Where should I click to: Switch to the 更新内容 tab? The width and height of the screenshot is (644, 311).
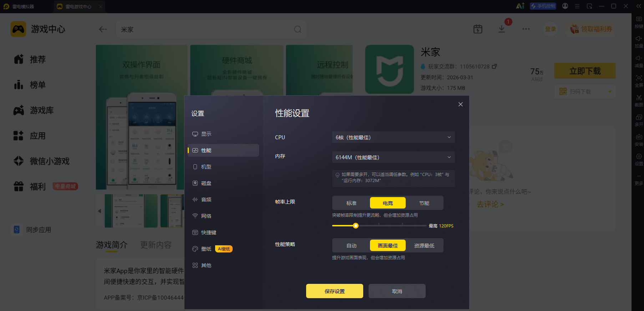[156, 245]
